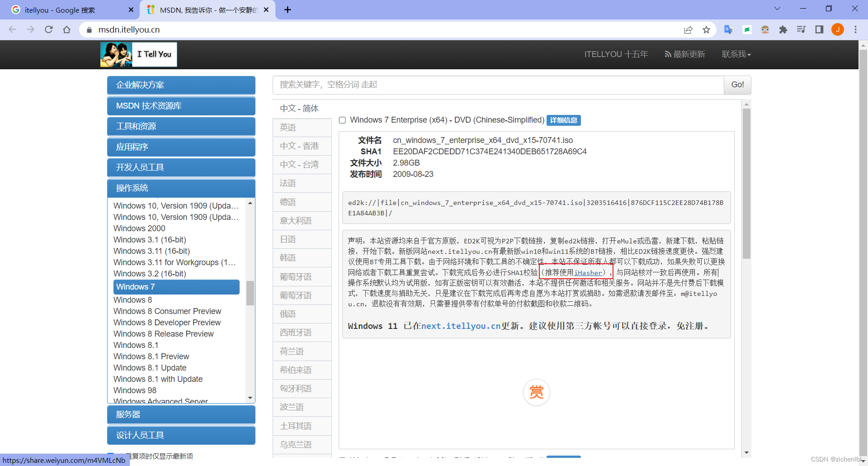Viewport: 868px width, 466px height.
Task: Click the share page icon in address bar
Action: click(x=688, y=29)
